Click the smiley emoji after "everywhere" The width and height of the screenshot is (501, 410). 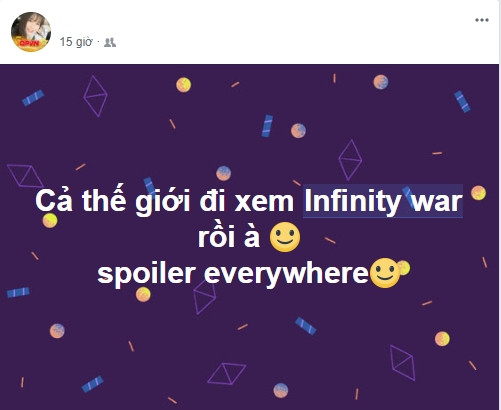(x=385, y=273)
